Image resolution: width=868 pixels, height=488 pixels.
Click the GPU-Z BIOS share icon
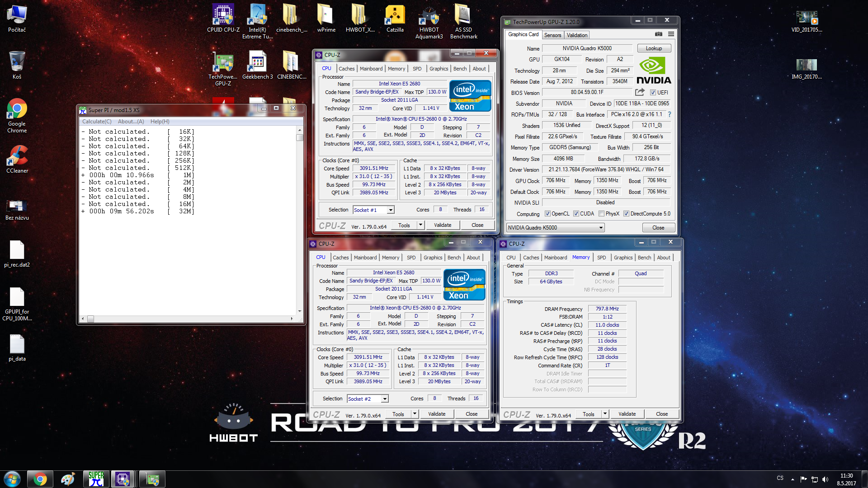coord(640,92)
